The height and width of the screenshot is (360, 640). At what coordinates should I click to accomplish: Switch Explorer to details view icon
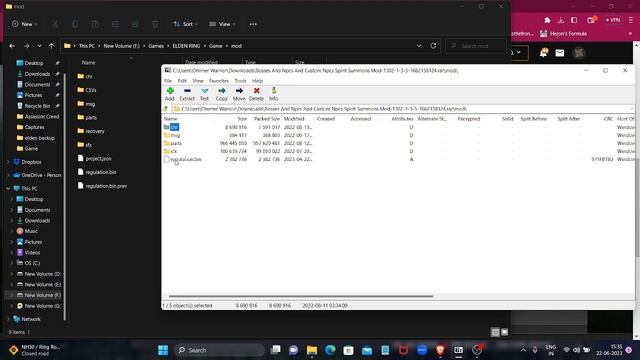(x=495, y=332)
